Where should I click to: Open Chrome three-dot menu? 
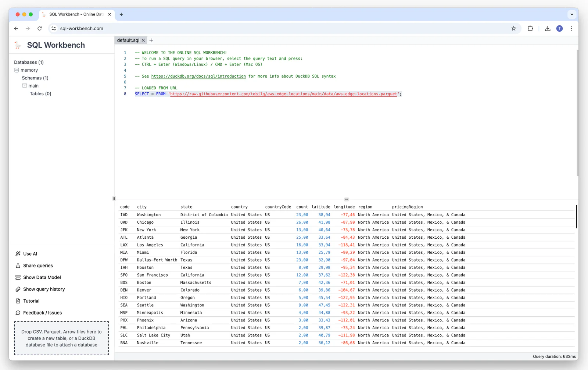[571, 28]
